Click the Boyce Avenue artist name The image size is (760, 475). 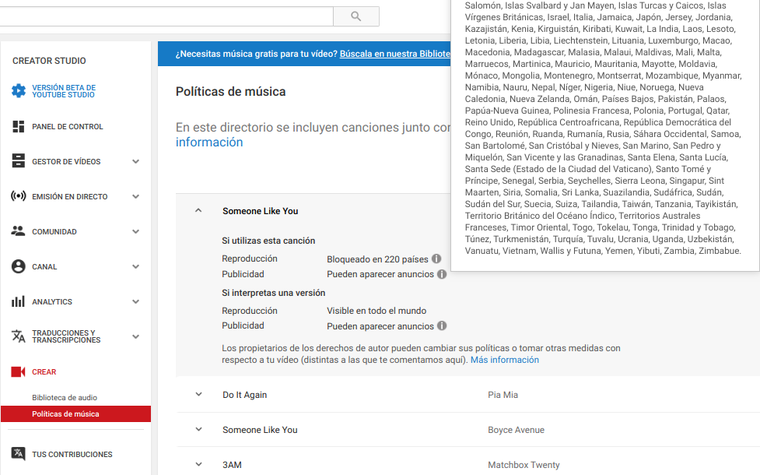[516, 429]
